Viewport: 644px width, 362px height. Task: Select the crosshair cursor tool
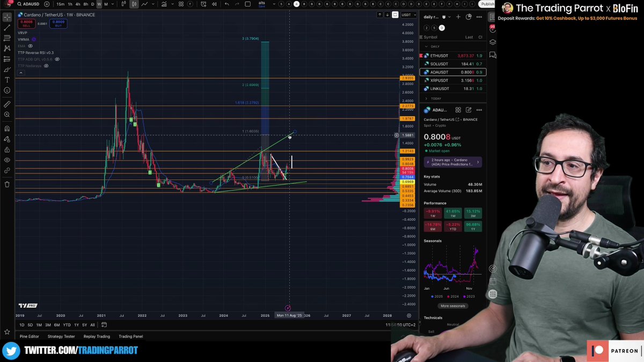(7, 17)
